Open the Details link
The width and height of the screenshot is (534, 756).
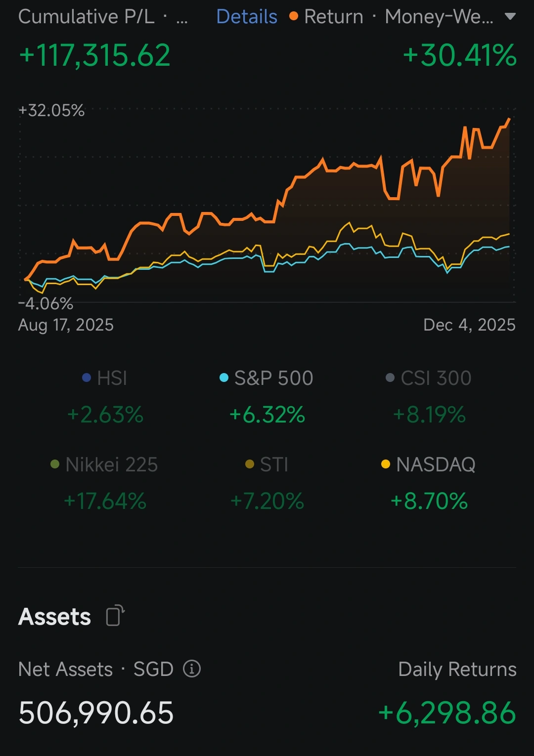[x=247, y=17]
